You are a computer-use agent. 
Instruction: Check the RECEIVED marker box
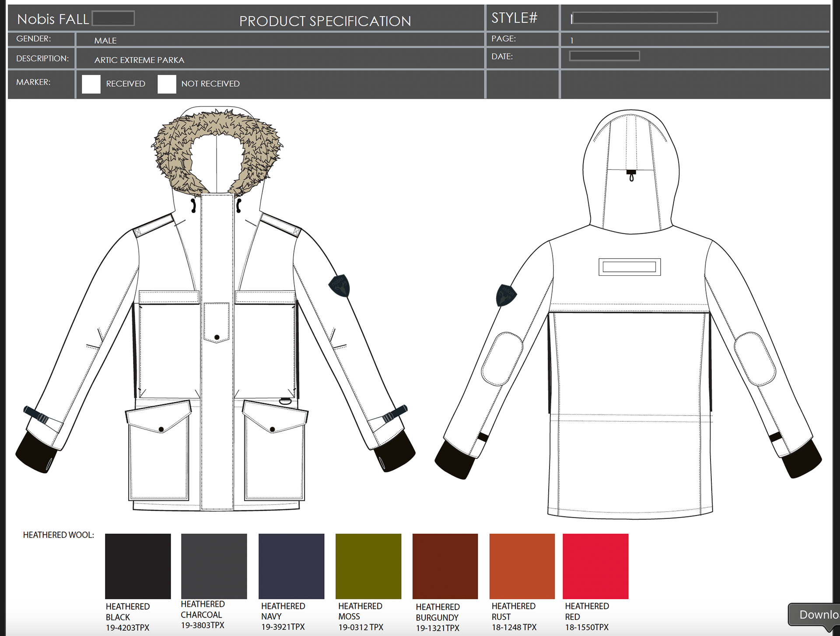coord(91,84)
